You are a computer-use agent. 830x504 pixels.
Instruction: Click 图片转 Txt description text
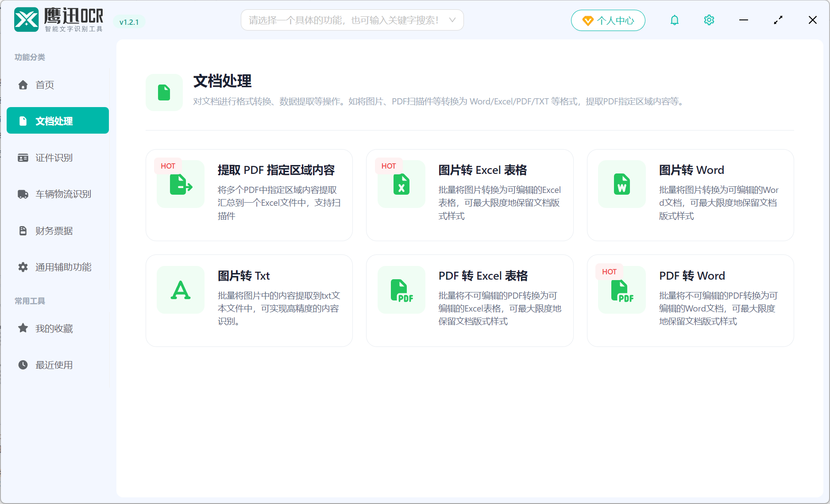point(279,308)
